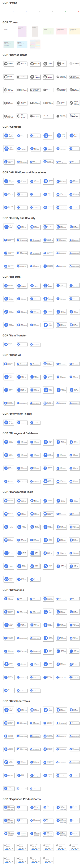Click the Blank Two & Three Line card
Image resolution: width=83 pixels, height=868 pixels.
point(74,116)
